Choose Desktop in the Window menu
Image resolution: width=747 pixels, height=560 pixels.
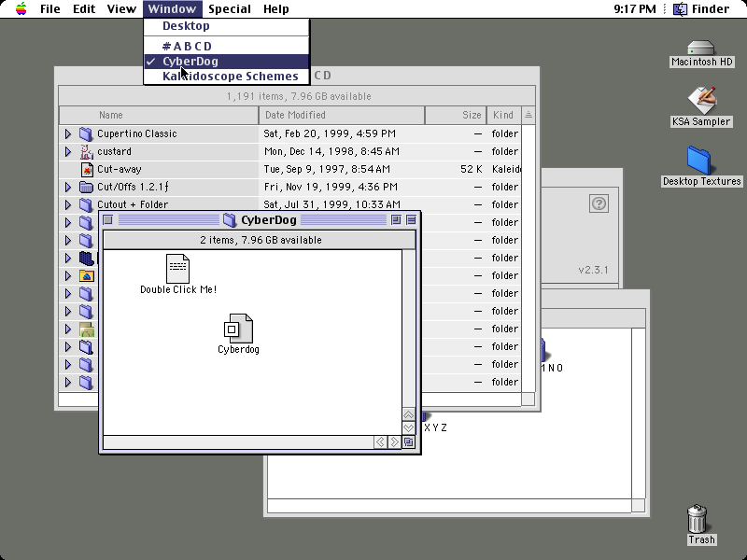[226, 26]
